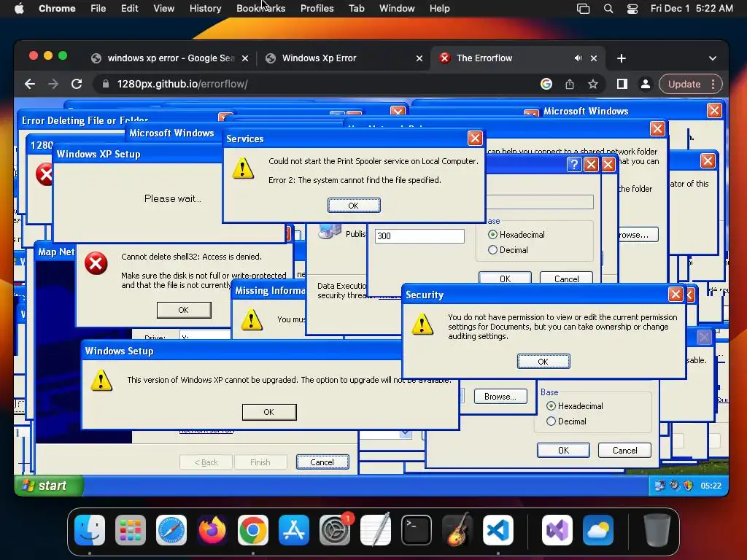The image size is (747, 560).
Task: Click the Spotlight search icon in menu bar
Action: coord(608,8)
